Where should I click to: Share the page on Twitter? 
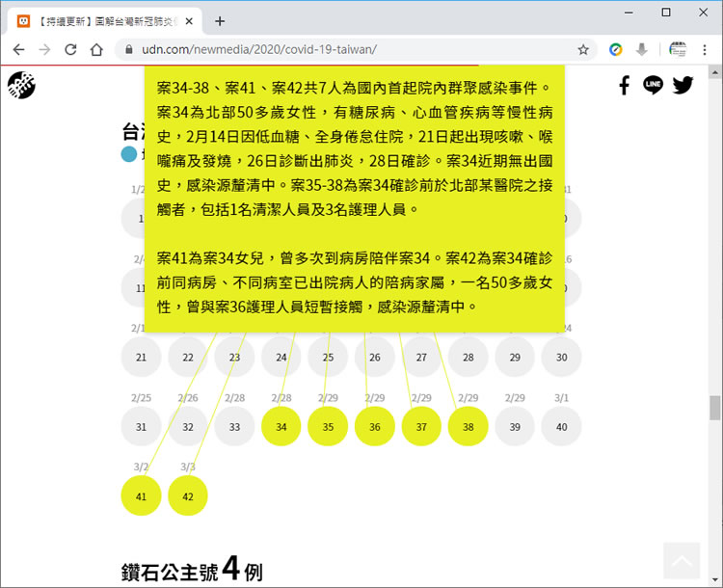pyautogui.click(x=683, y=86)
